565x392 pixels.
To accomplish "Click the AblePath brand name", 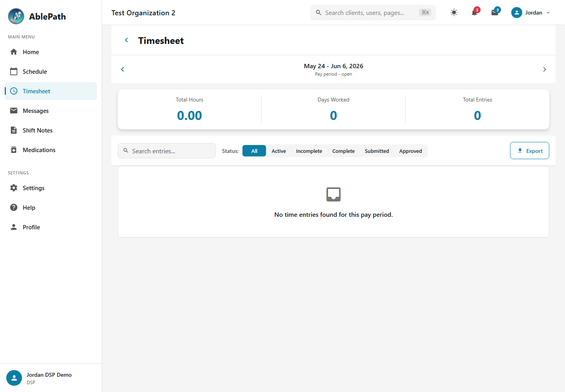I will 47,16.
